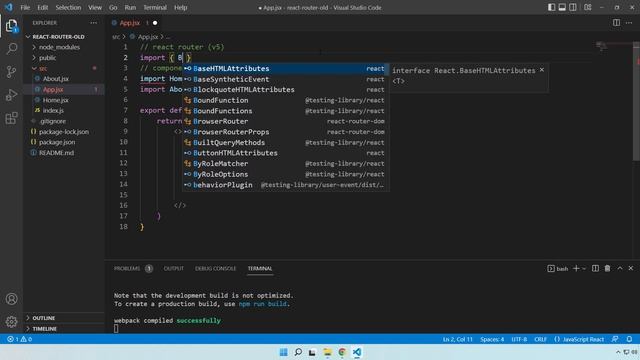Choose ButtonHTMLAttributes suggestion

tap(285, 153)
